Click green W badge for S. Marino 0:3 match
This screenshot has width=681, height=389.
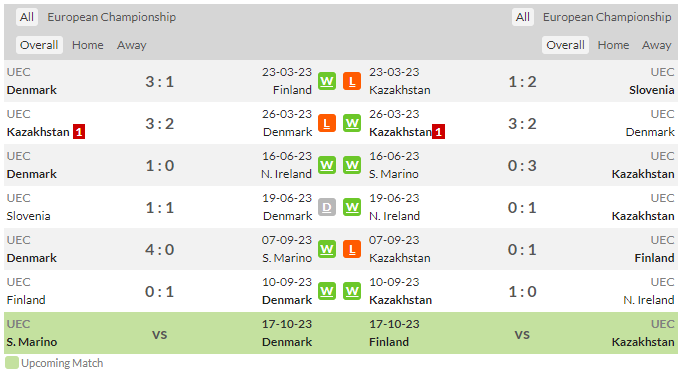pyautogui.click(x=352, y=165)
